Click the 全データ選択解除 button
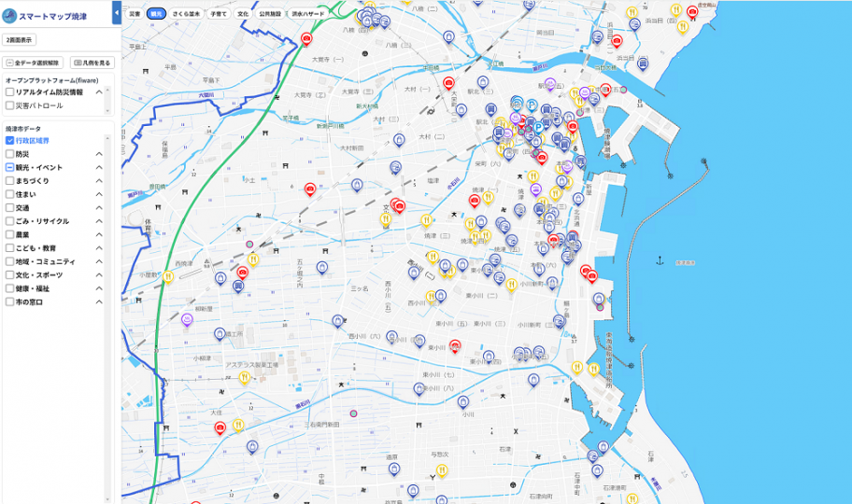 pos(33,63)
